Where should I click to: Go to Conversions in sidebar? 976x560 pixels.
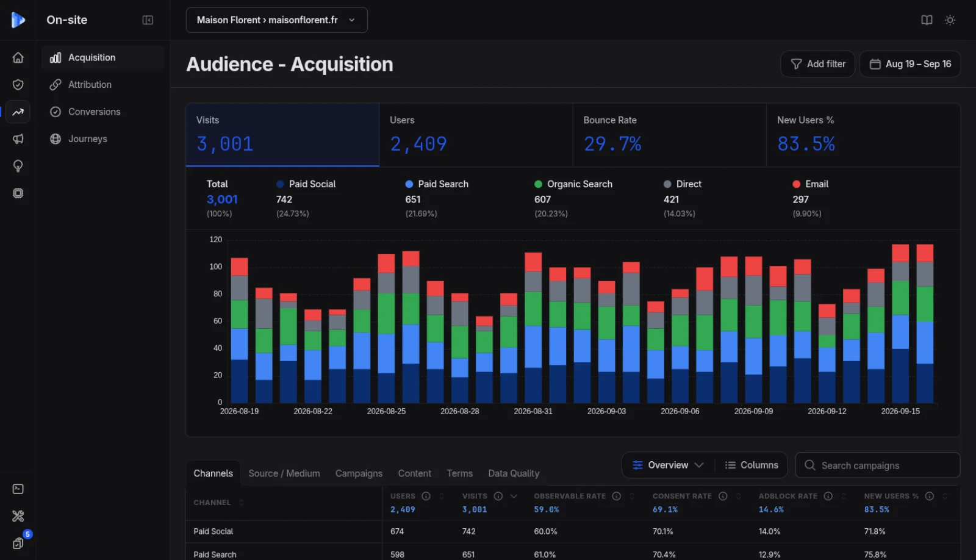coord(102,112)
